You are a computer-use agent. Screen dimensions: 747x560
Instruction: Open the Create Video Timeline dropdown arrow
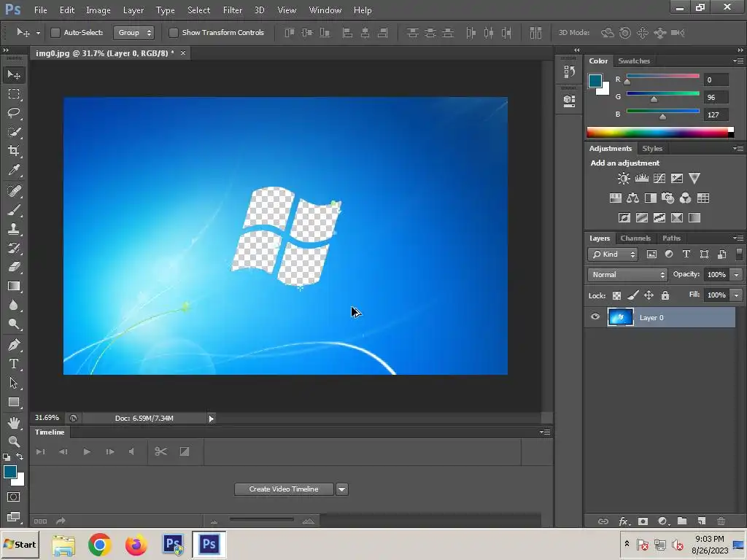click(341, 489)
